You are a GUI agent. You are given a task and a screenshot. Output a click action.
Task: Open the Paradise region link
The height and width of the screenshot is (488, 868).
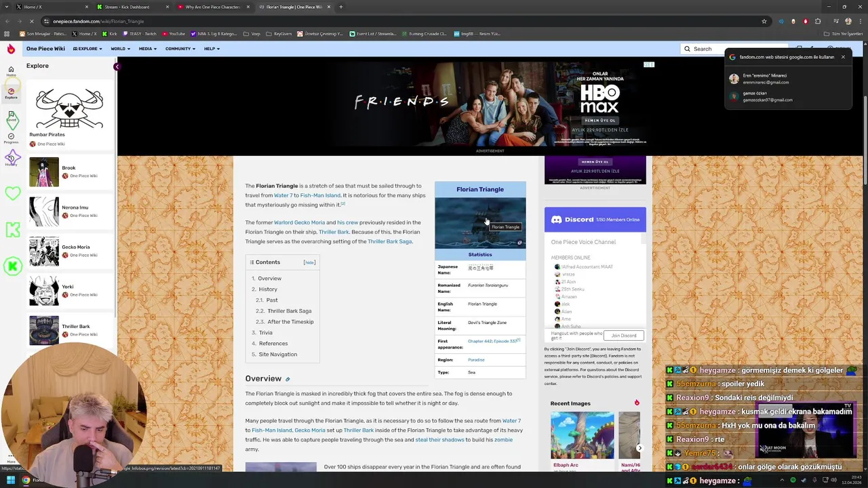click(476, 360)
